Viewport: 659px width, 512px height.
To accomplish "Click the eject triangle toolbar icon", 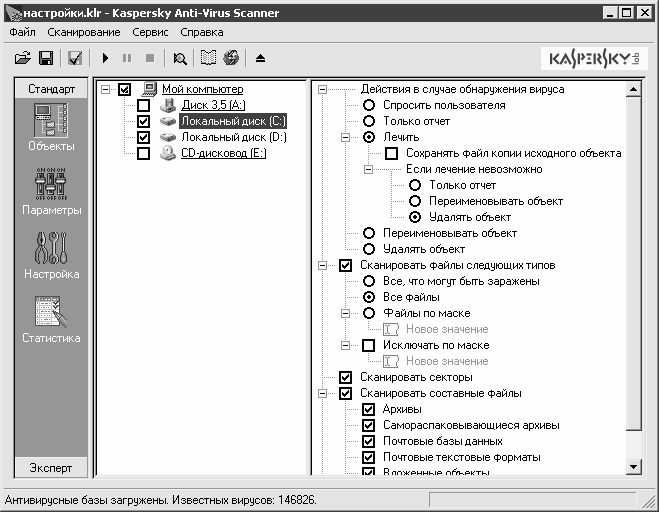I will pos(261,58).
